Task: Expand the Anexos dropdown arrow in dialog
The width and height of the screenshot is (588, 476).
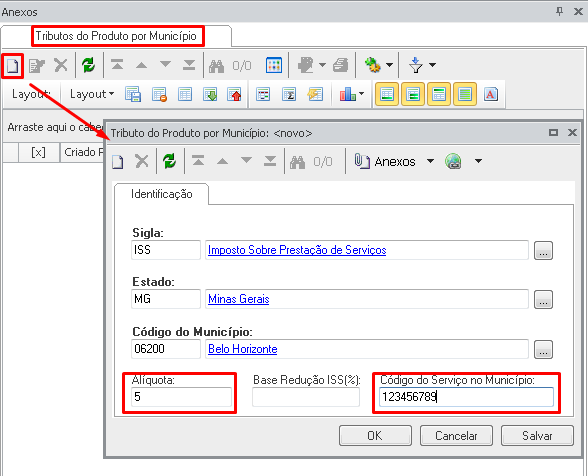Action: 430,161
